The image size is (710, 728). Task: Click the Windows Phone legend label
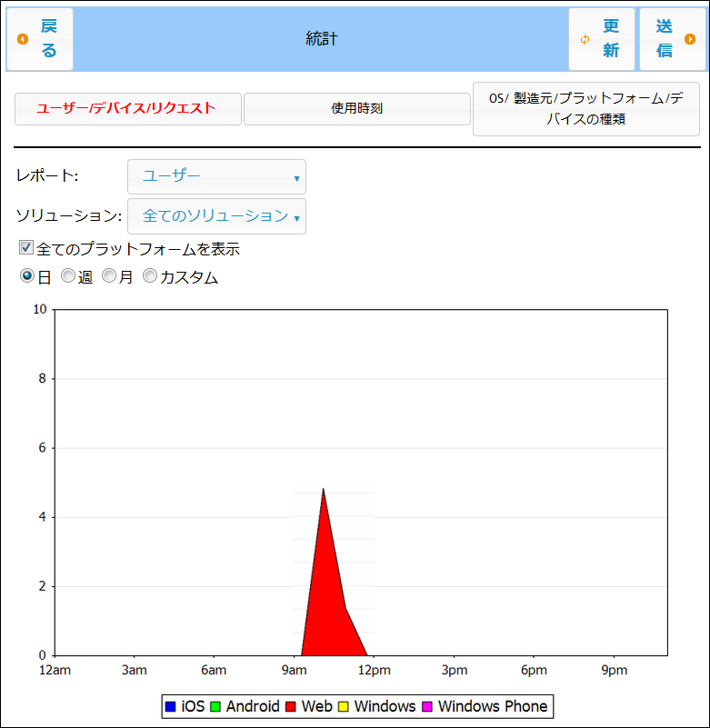coord(493,707)
